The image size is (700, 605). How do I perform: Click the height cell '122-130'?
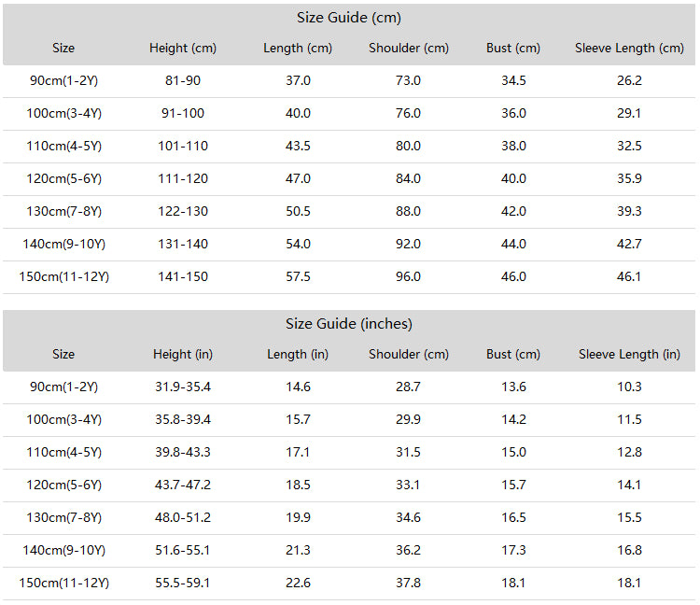(183, 211)
